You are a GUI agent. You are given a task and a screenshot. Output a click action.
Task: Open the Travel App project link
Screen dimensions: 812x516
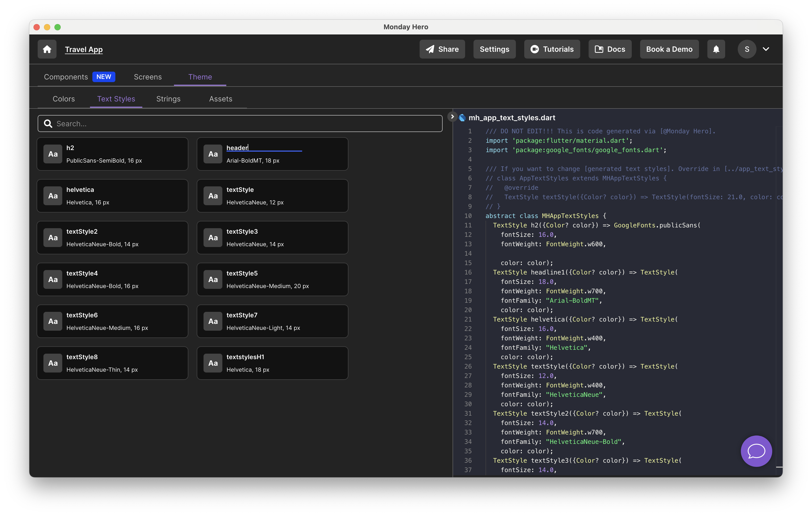[x=84, y=50]
